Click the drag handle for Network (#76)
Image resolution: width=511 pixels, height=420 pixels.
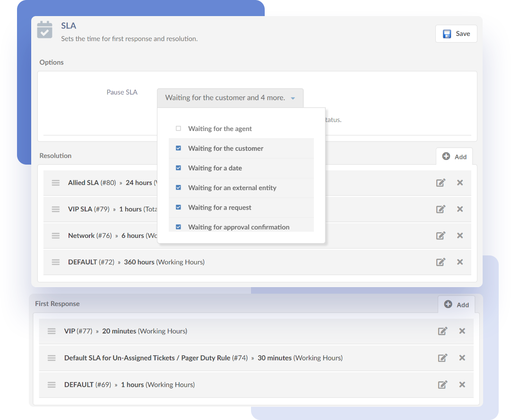tap(55, 235)
